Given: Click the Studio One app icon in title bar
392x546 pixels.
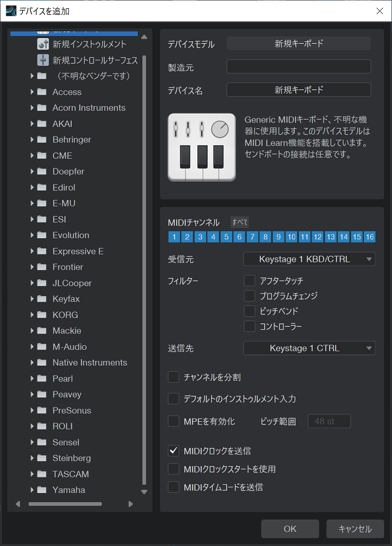Looking at the screenshot, I should pos(11,11).
